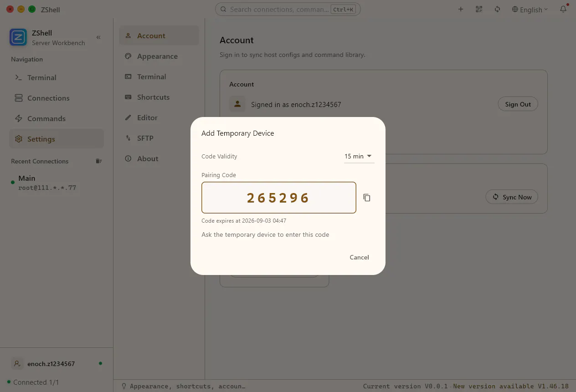The width and height of the screenshot is (576, 392).
Task: Click the Sign Out button
Action: pyautogui.click(x=518, y=104)
